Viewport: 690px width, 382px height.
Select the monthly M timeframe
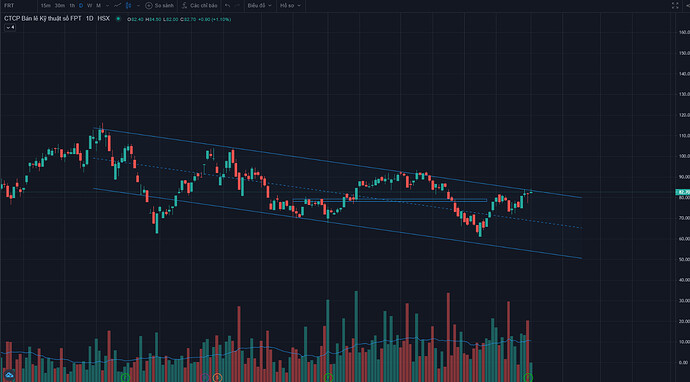click(98, 6)
